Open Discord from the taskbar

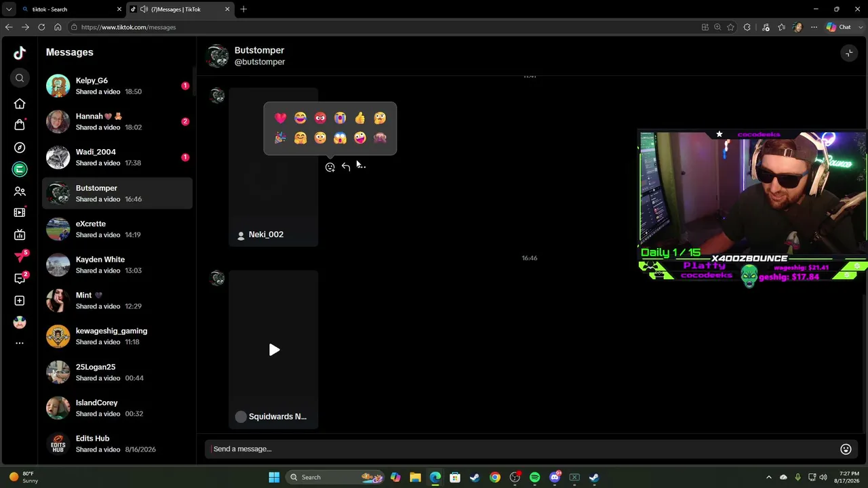[x=555, y=477]
